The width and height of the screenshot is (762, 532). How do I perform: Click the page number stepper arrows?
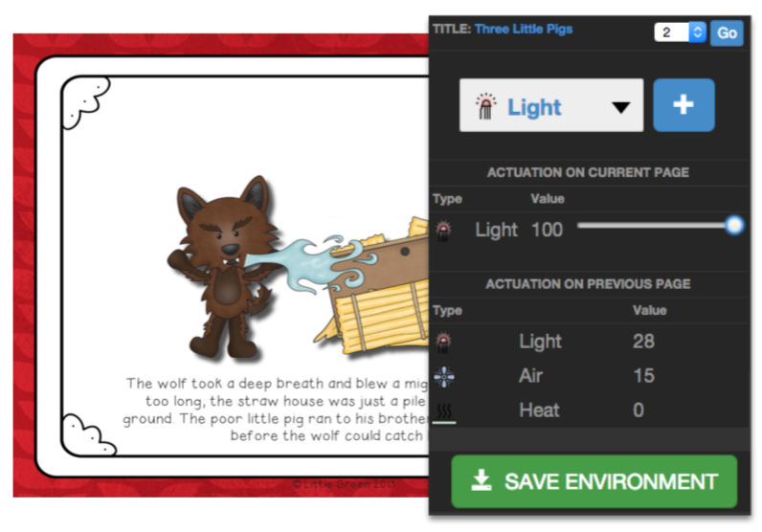pos(697,33)
